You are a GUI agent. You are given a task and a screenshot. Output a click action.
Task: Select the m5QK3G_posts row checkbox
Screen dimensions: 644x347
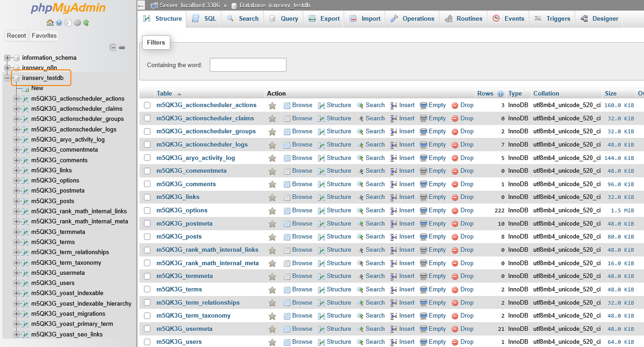[x=147, y=237]
